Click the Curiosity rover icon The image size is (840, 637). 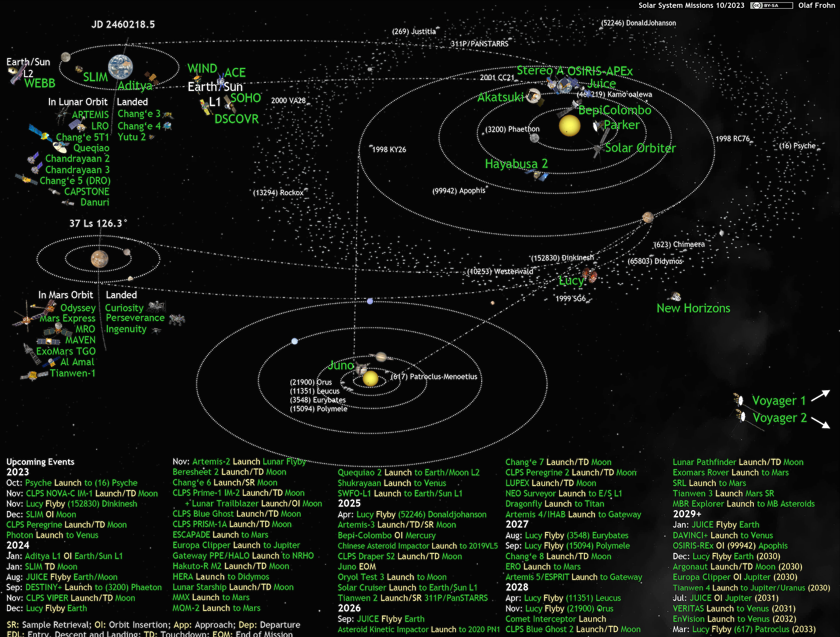tap(157, 306)
